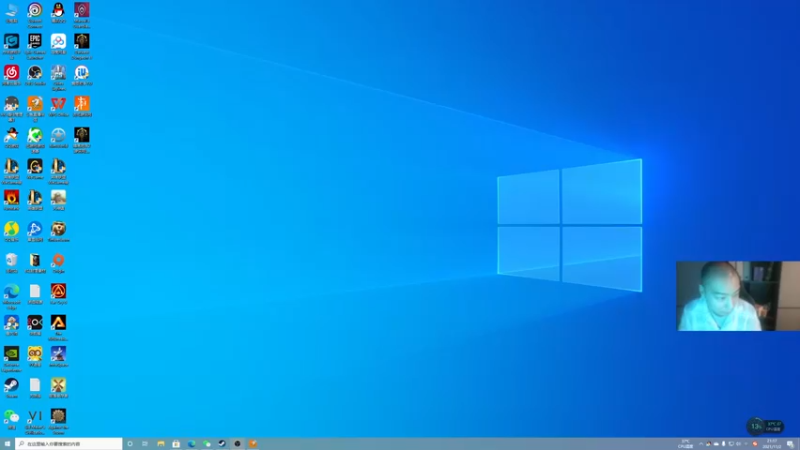Switch to Steam on the taskbar
800x450 pixels.
(x=222, y=444)
